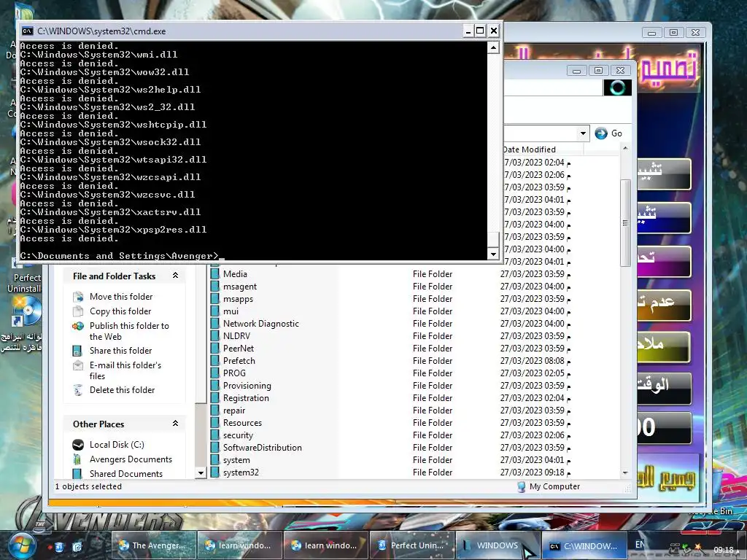Click the Go button label
This screenshot has width=747, height=560.
(616, 134)
